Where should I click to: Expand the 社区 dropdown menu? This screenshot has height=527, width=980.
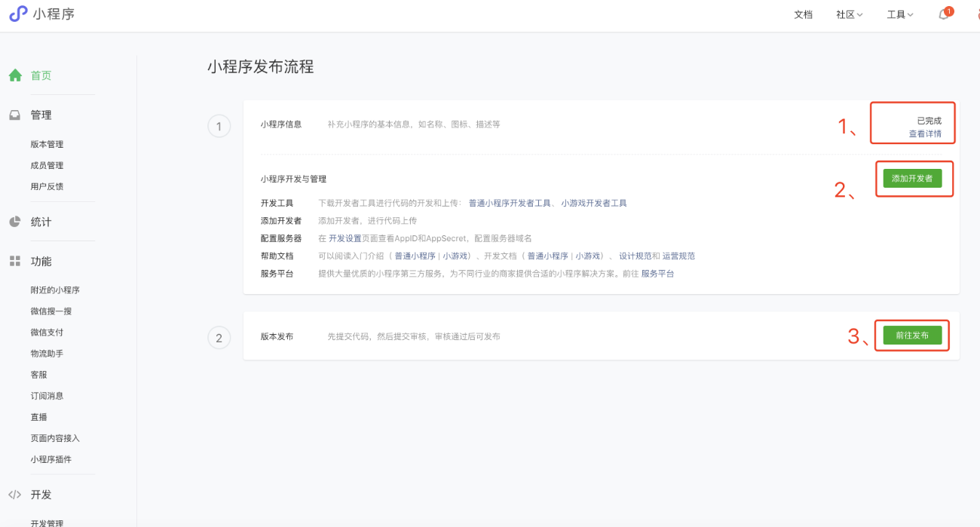point(849,14)
